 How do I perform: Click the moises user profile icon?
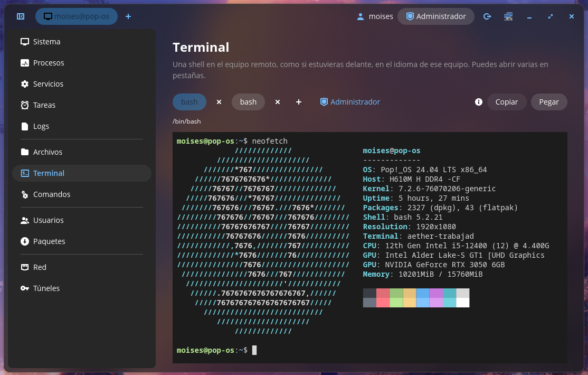[361, 16]
